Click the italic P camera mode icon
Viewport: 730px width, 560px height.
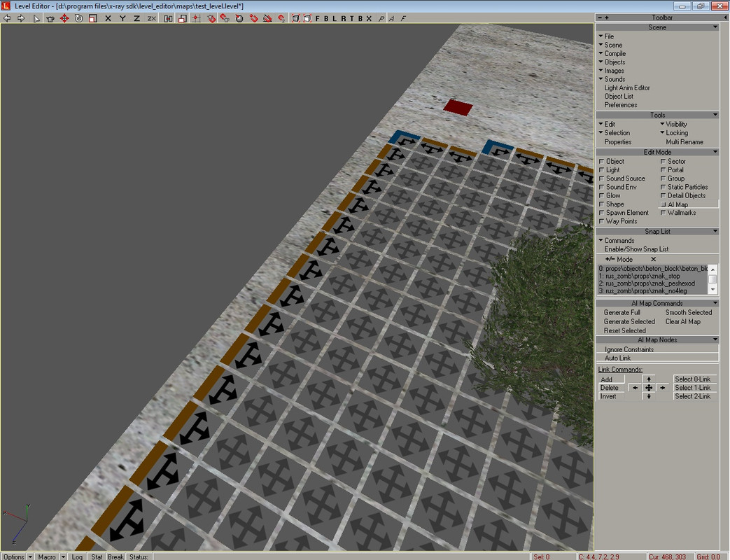[381, 18]
